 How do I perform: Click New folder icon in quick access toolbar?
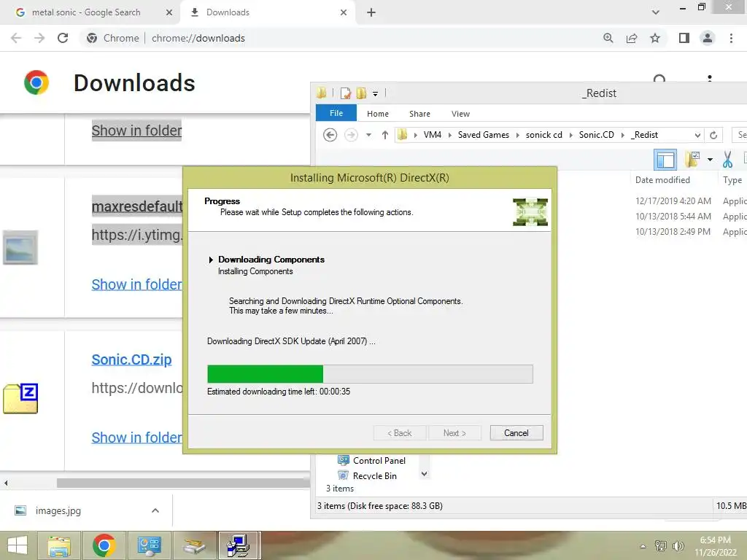click(362, 93)
